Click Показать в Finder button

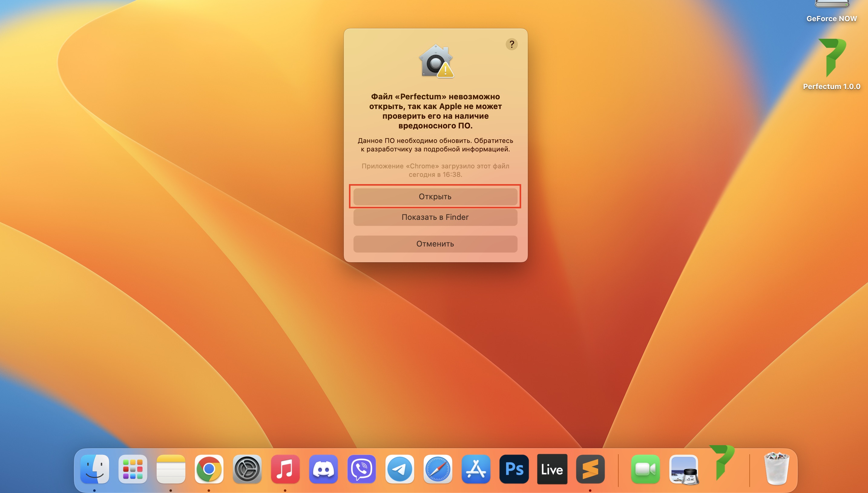tap(435, 217)
